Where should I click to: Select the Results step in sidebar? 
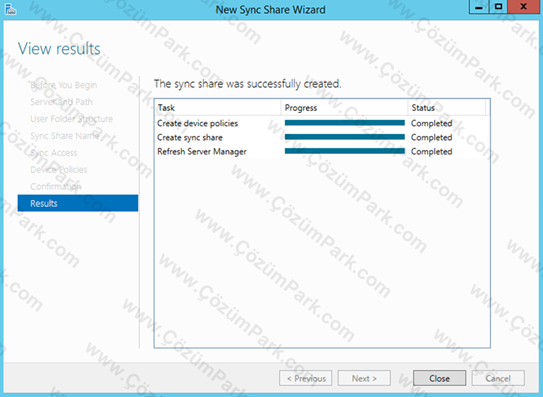78,203
